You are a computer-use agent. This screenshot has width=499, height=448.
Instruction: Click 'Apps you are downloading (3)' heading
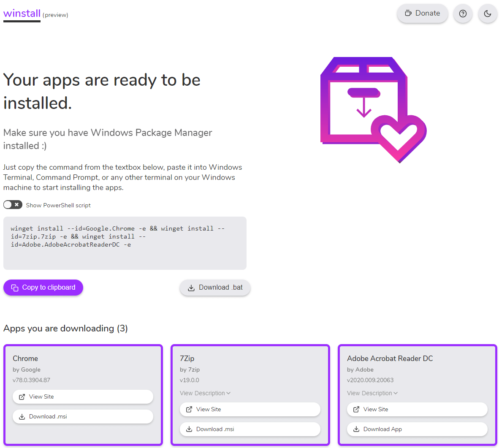(x=65, y=328)
